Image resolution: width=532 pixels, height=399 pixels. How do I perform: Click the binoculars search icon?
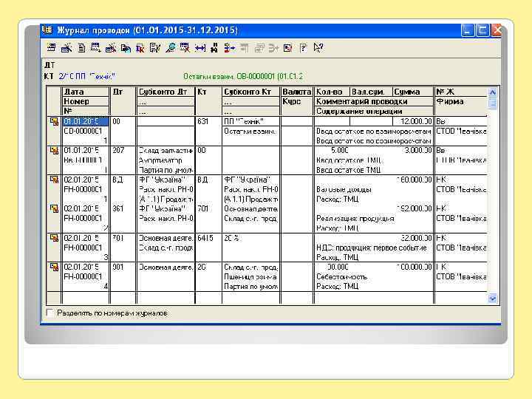[x=214, y=48]
